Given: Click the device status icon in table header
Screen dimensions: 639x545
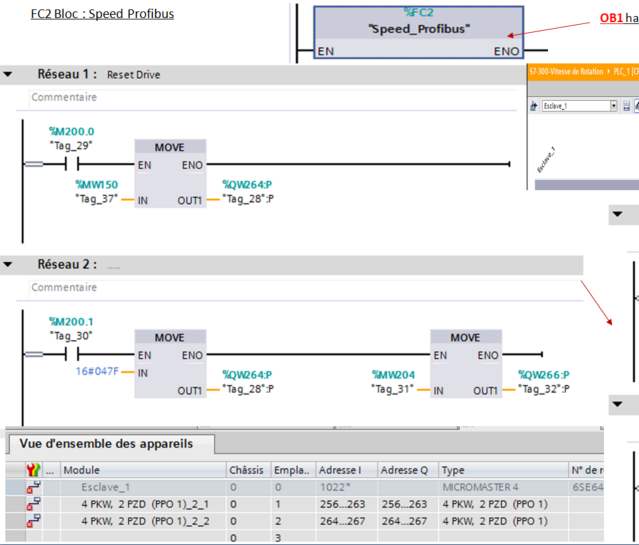Looking at the screenshot, I should click(x=33, y=470).
